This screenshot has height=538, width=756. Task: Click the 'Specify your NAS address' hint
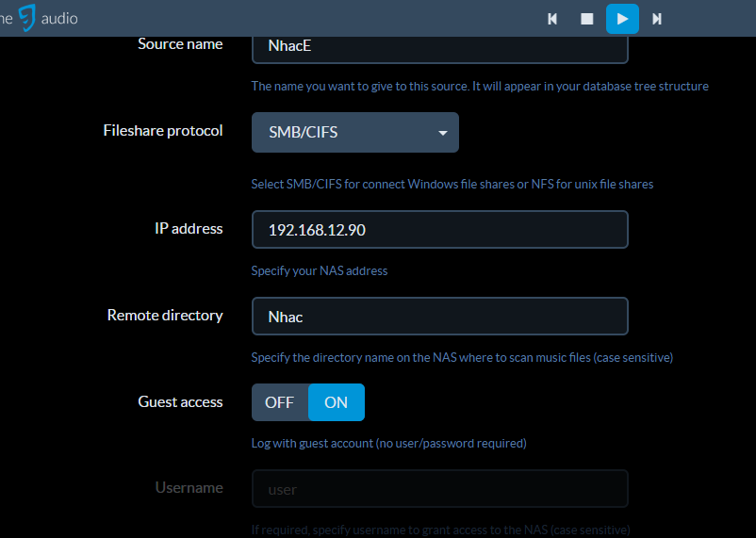320,271
